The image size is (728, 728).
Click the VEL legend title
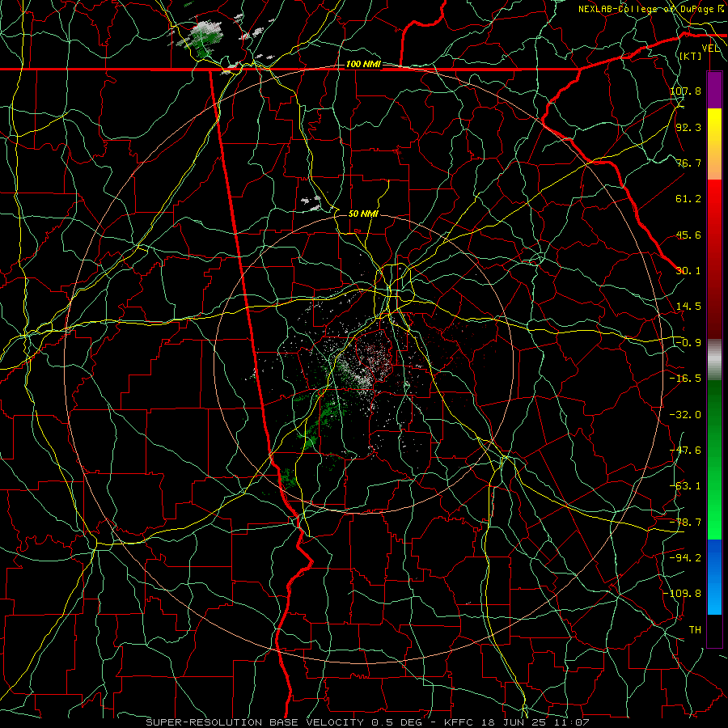(710, 49)
